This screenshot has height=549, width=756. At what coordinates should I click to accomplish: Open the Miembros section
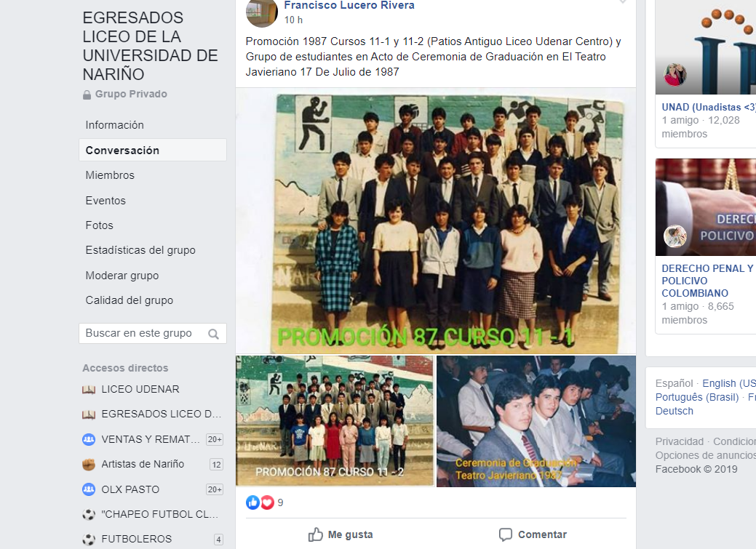tap(110, 175)
